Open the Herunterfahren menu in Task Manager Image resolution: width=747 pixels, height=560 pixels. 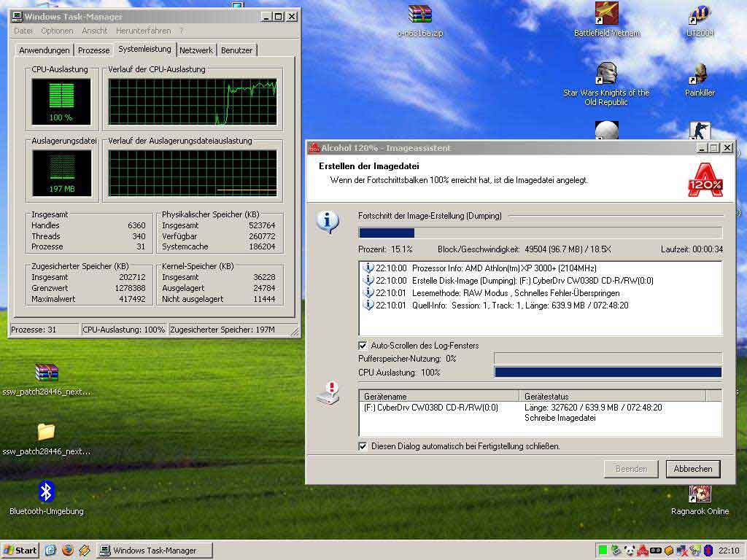click(144, 31)
